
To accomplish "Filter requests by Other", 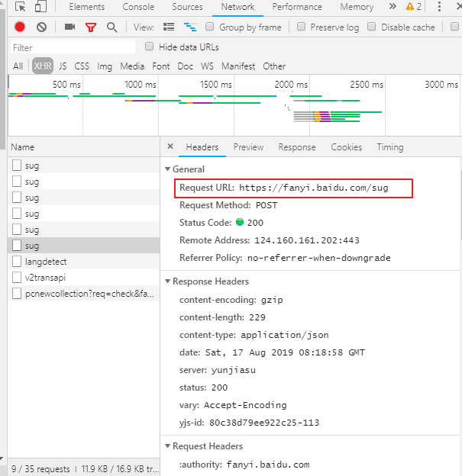I will point(274,66).
